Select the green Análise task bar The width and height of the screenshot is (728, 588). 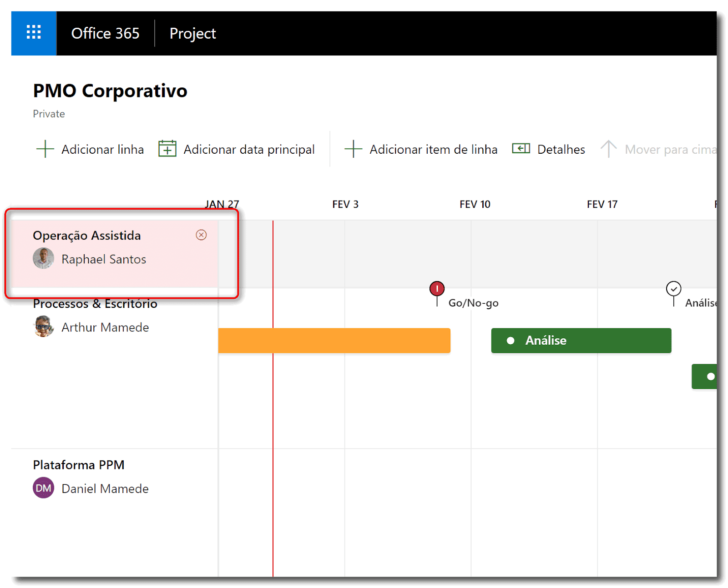point(581,340)
